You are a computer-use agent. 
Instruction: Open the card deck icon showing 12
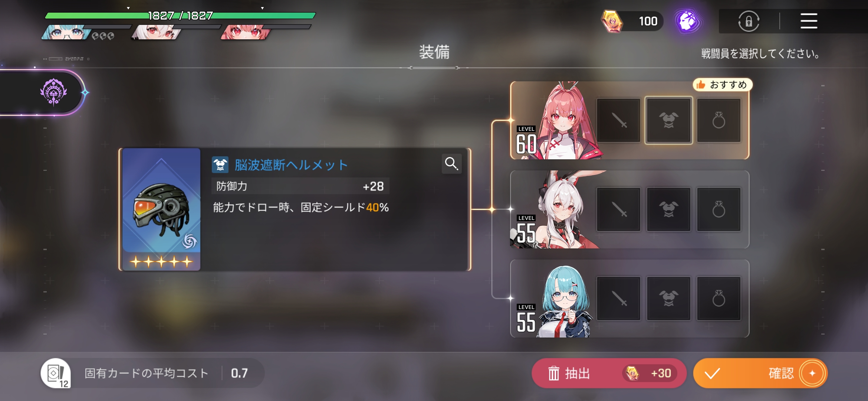click(x=56, y=373)
